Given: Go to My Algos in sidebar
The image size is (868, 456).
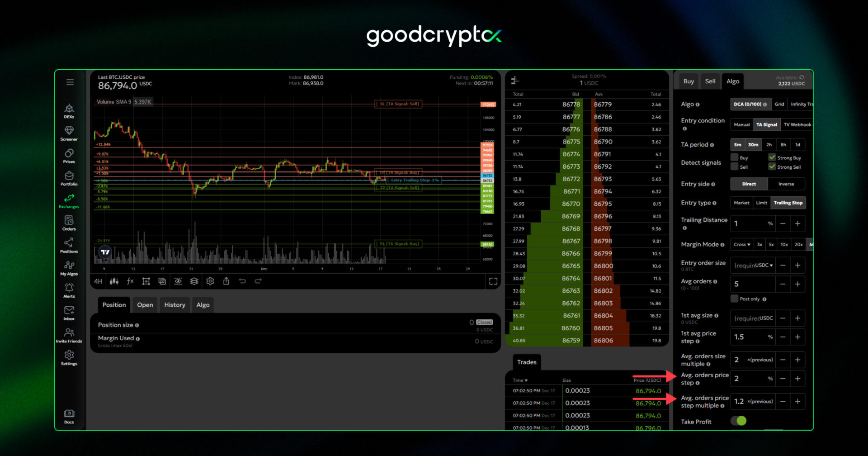Looking at the screenshot, I should pos(69,267).
